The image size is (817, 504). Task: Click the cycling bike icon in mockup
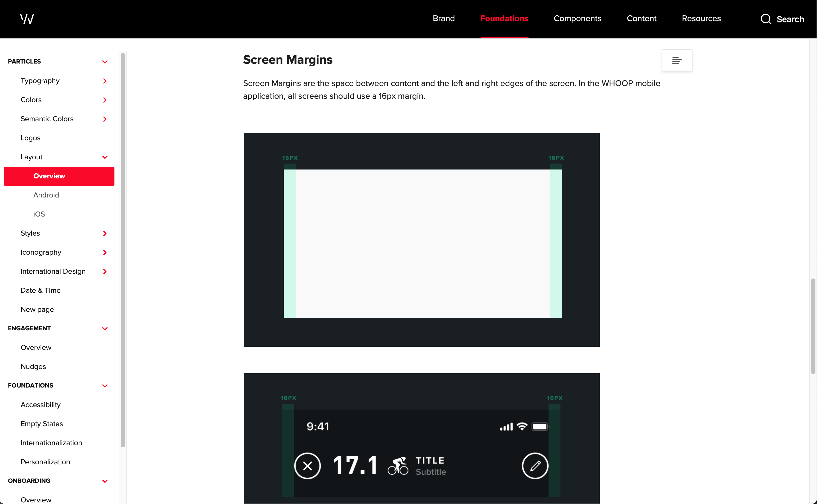pyautogui.click(x=398, y=466)
